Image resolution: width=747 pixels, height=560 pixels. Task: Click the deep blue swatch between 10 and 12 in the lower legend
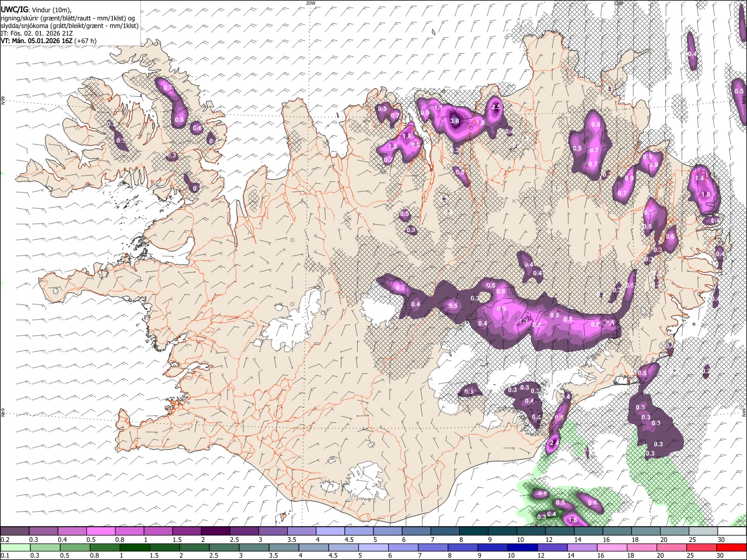tap(522, 548)
